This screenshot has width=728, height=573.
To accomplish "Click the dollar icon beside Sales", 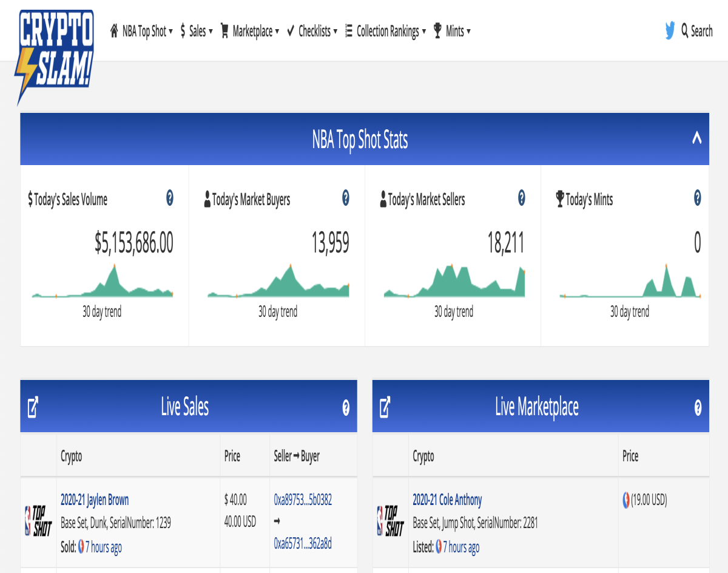I will click(x=183, y=31).
